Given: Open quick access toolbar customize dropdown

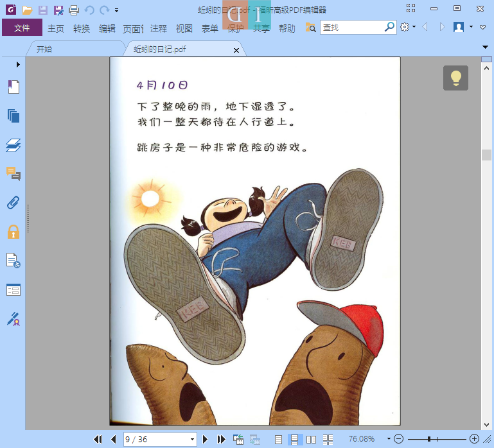Looking at the screenshot, I should (x=116, y=10).
